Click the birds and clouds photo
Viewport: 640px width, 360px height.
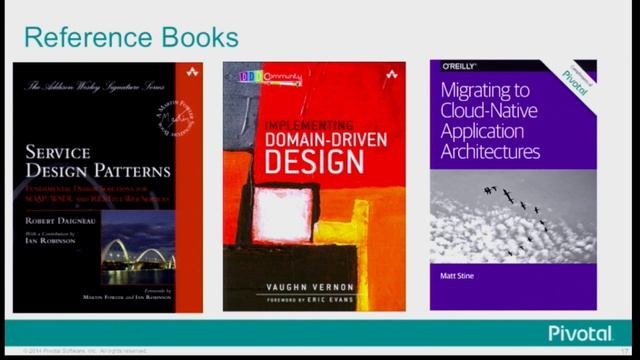pos(513,216)
